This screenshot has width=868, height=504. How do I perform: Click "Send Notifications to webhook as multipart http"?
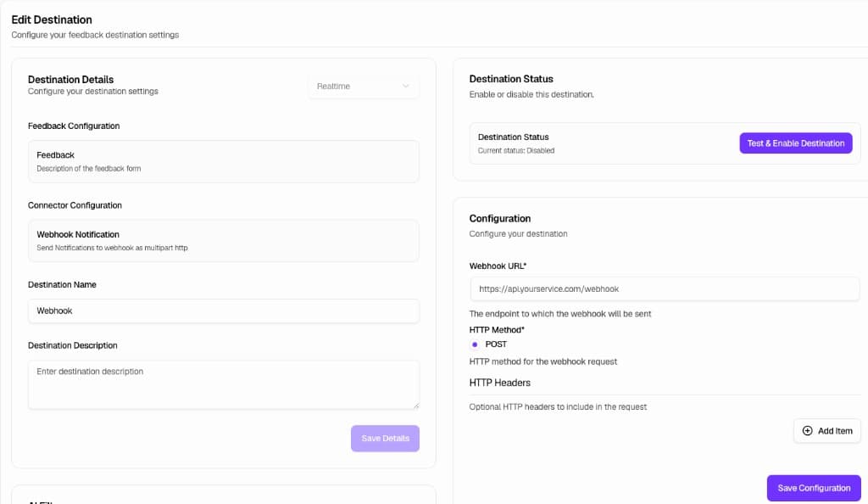[x=112, y=248]
